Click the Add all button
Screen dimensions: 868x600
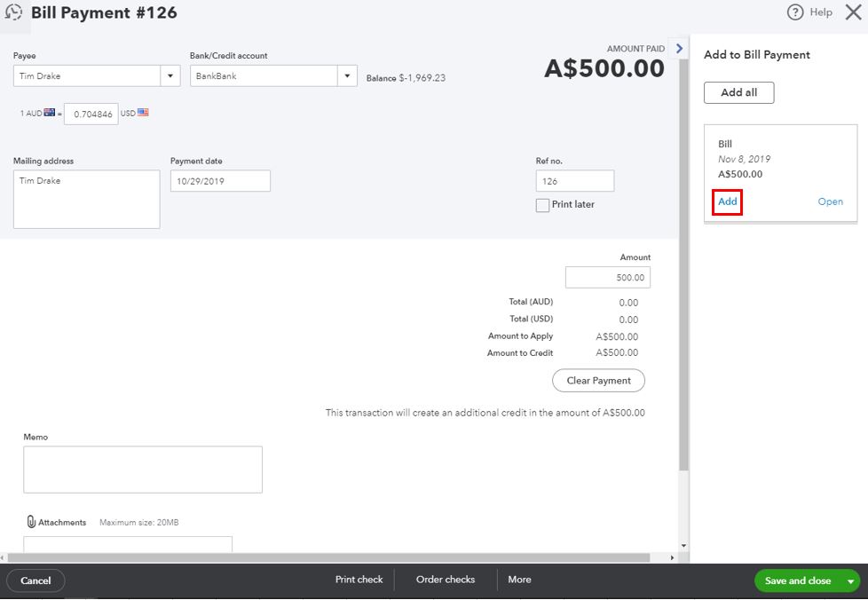[x=739, y=92]
